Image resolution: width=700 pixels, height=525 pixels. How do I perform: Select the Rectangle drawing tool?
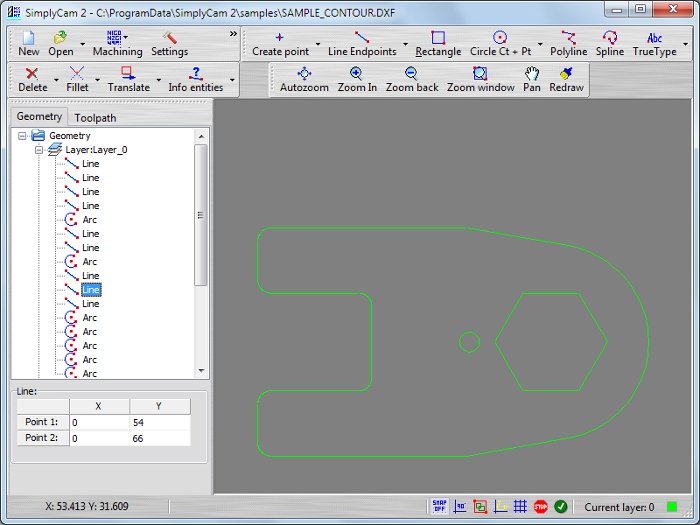(438, 43)
